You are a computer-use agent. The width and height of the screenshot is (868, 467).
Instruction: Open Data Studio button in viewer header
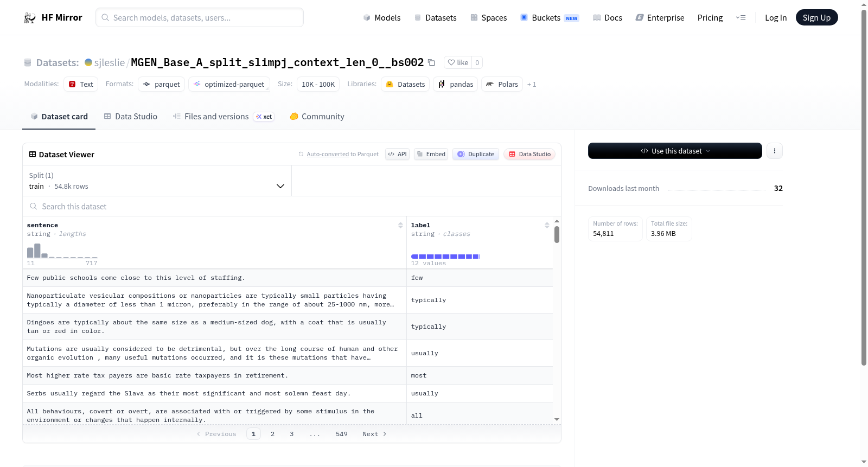point(529,154)
